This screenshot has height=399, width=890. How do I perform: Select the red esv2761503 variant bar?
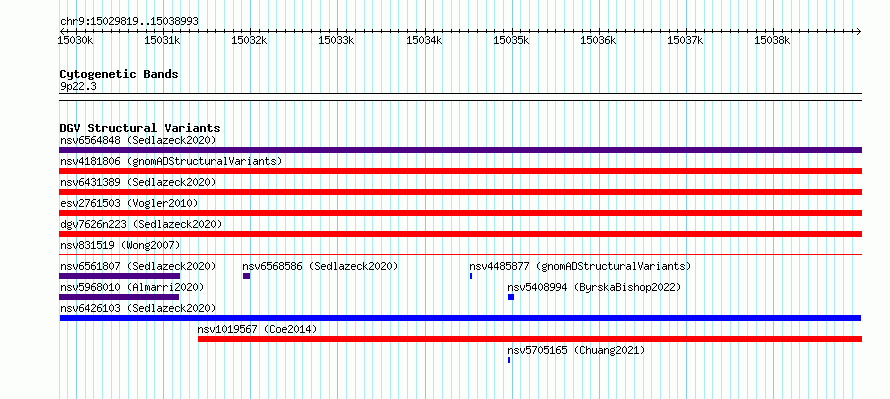[x=460, y=213]
